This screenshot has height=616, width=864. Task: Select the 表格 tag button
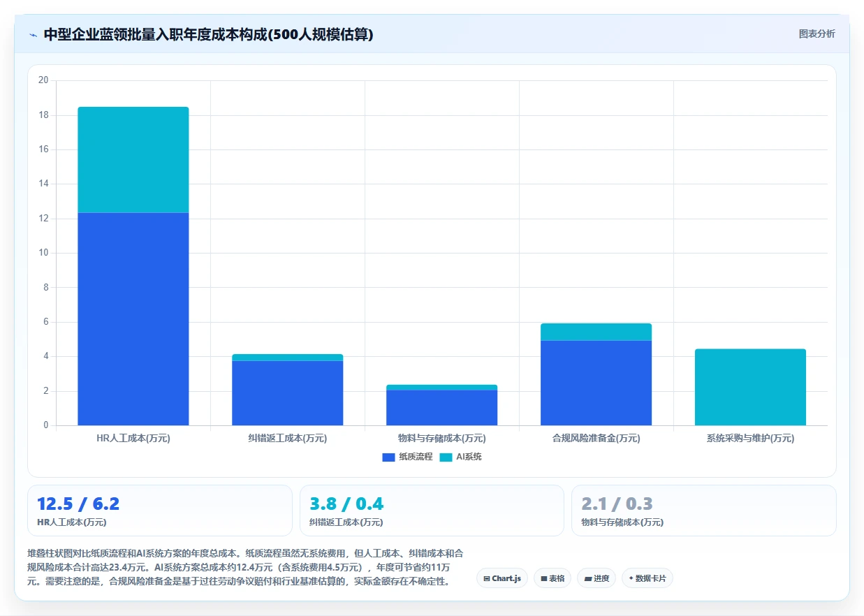[x=552, y=578]
